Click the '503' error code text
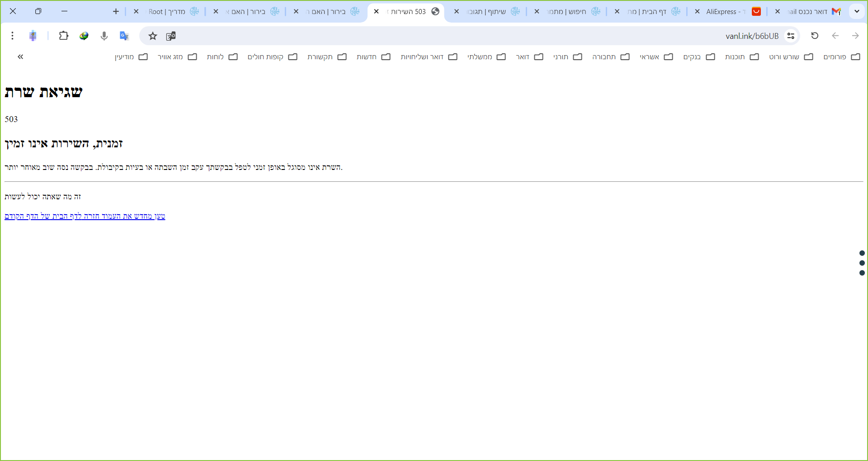The image size is (868, 461). click(x=11, y=119)
